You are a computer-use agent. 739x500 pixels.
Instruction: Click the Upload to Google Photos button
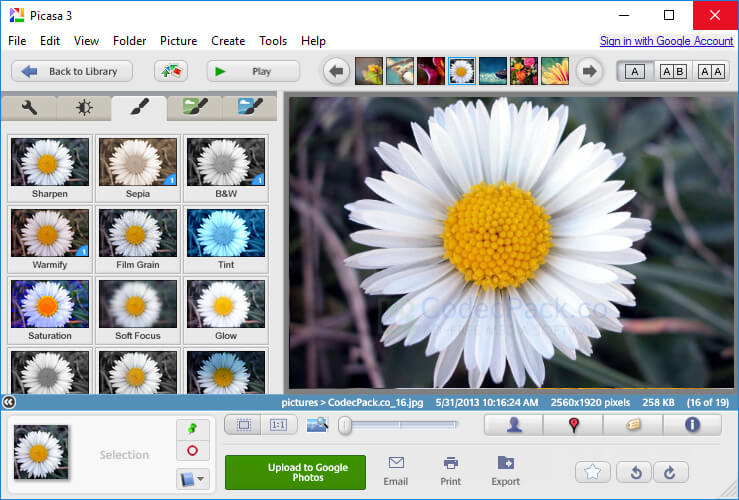295,472
